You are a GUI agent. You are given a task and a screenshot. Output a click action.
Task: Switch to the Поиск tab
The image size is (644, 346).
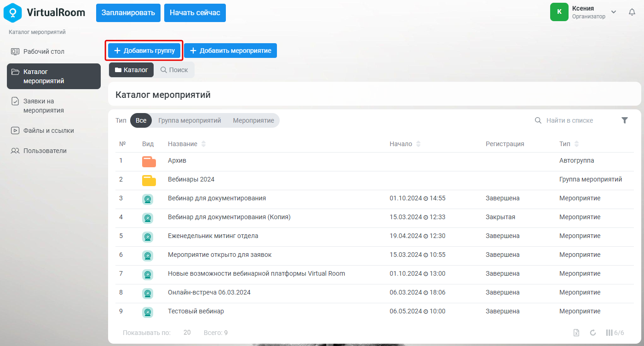pyautogui.click(x=174, y=70)
